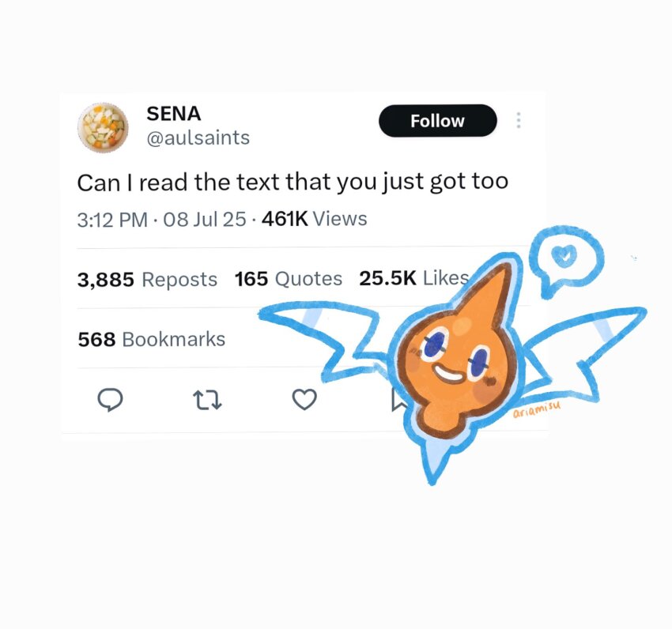Click the SENA display name
The image size is (672, 629).
[174, 114]
